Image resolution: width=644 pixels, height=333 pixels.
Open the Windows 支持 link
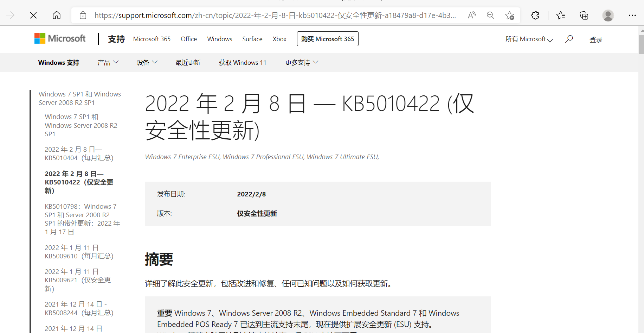point(59,63)
